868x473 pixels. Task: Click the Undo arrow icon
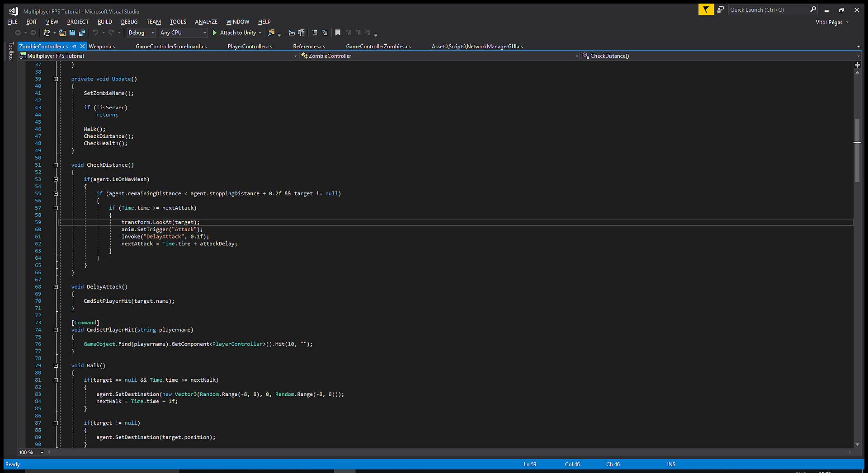coord(95,33)
